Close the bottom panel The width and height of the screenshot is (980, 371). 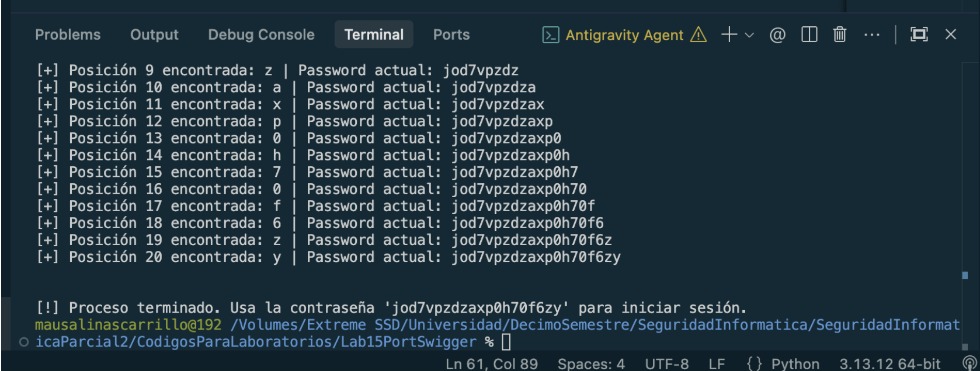tap(951, 35)
